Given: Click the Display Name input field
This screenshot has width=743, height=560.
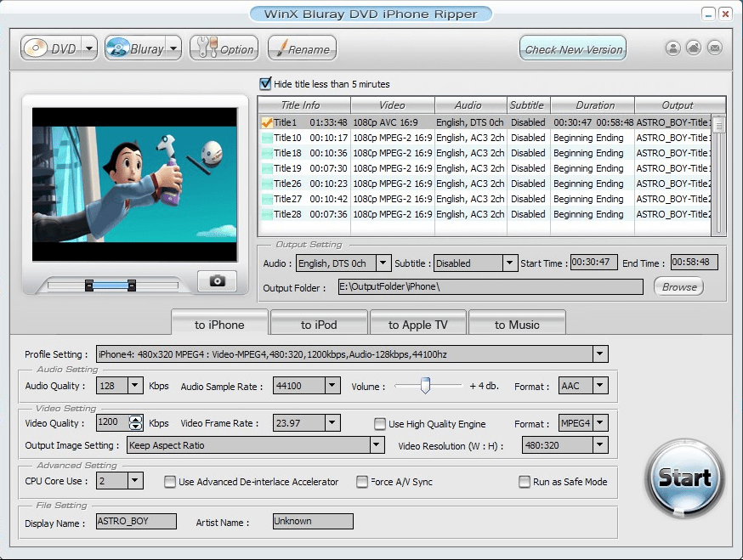Looking at the screenshot, I should [x=136, y=522].
